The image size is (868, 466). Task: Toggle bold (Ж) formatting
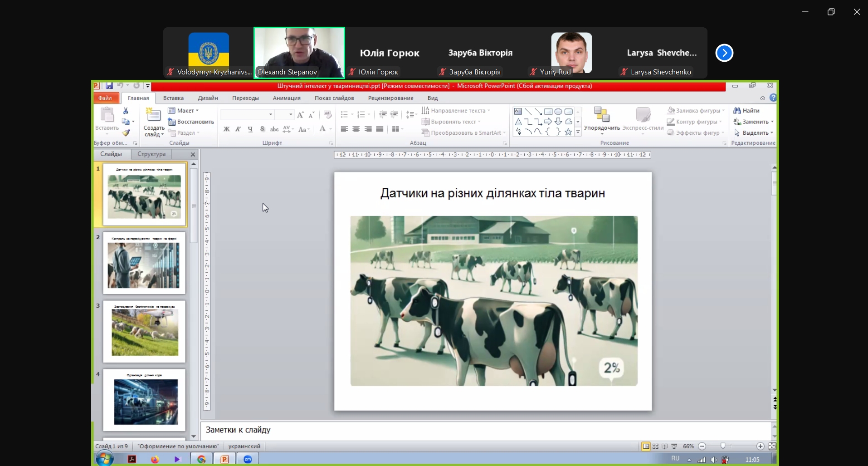[226, 129]
